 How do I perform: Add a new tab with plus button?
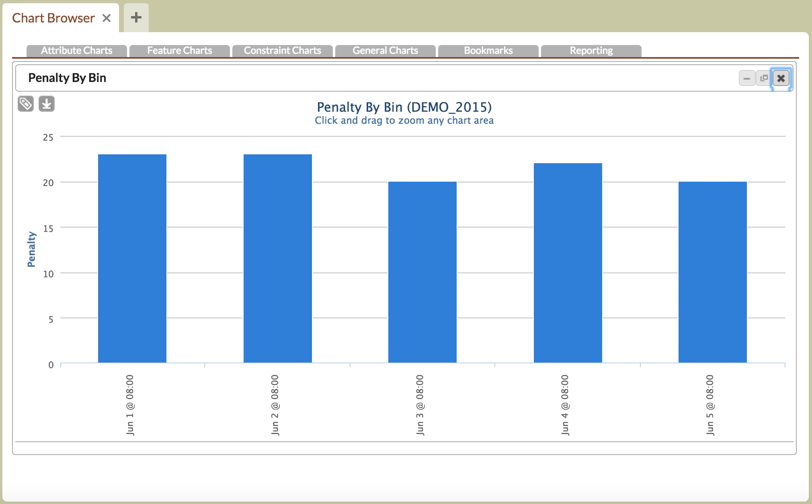(136, 17)
